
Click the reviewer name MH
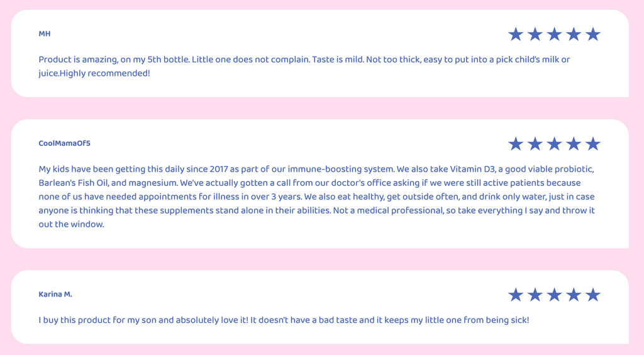click(45, 34)
